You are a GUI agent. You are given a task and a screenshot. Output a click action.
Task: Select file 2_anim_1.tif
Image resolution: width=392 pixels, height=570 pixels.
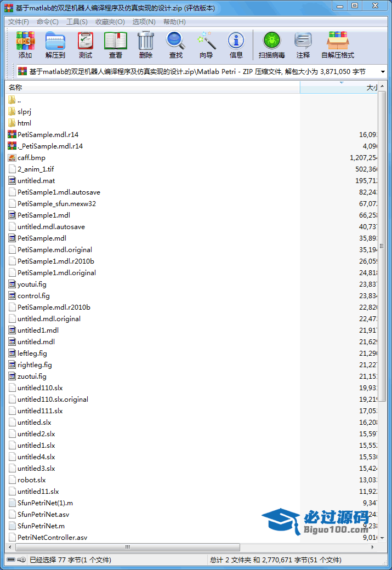pyautogui.click(x=36, y=169)
